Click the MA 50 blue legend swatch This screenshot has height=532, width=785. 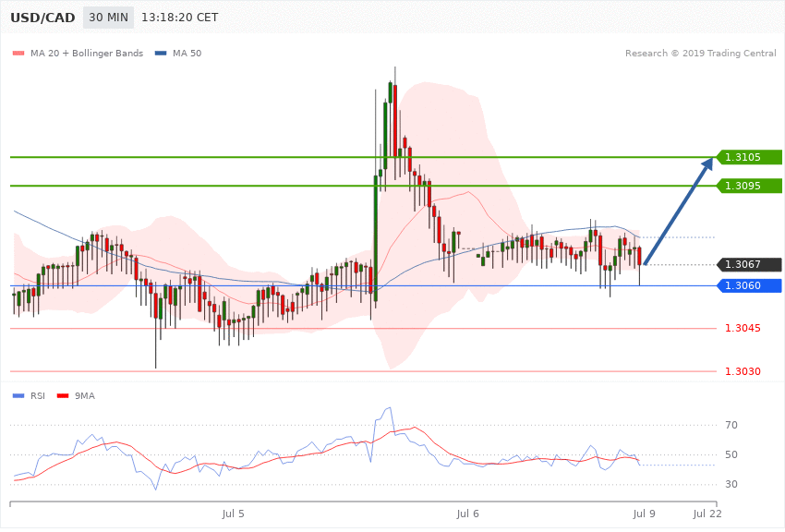tap(161, 53)
